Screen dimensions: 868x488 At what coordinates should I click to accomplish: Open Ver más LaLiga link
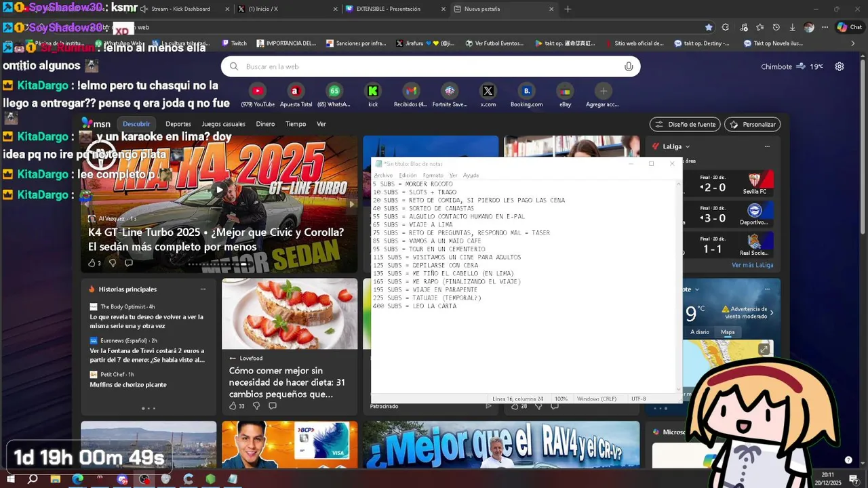point(752,265)
